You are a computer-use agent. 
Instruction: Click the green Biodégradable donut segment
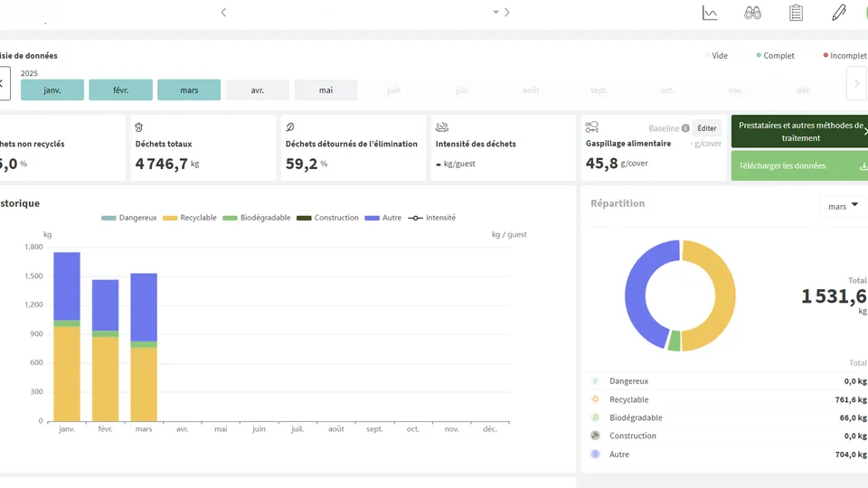point(674,341)
